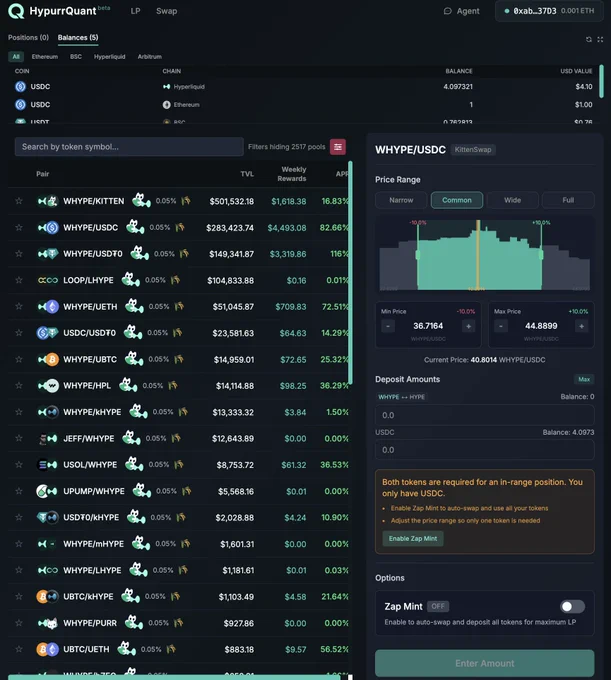Select the Wide price range
Image resolution: width=611 pixels, height=680 pixels.
pyautogui.click(x=513, y=200)
